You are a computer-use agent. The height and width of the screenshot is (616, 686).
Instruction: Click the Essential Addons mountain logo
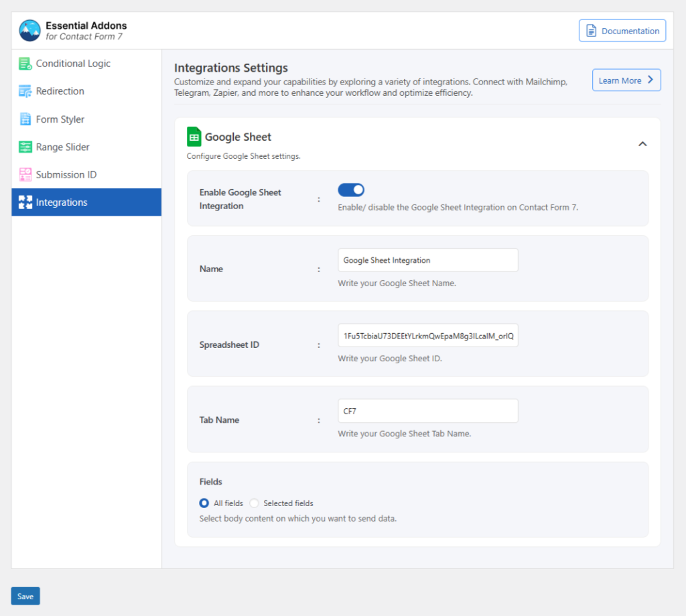(29, 31)
